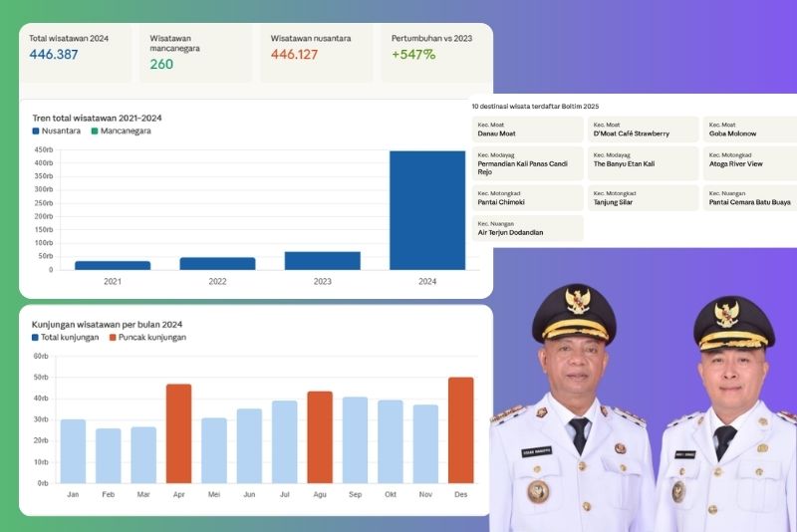797x532 pixels.
Task: Click the Total wisatawan 2024 stat card
Action: pyautogui.click(x=76, y=53)
